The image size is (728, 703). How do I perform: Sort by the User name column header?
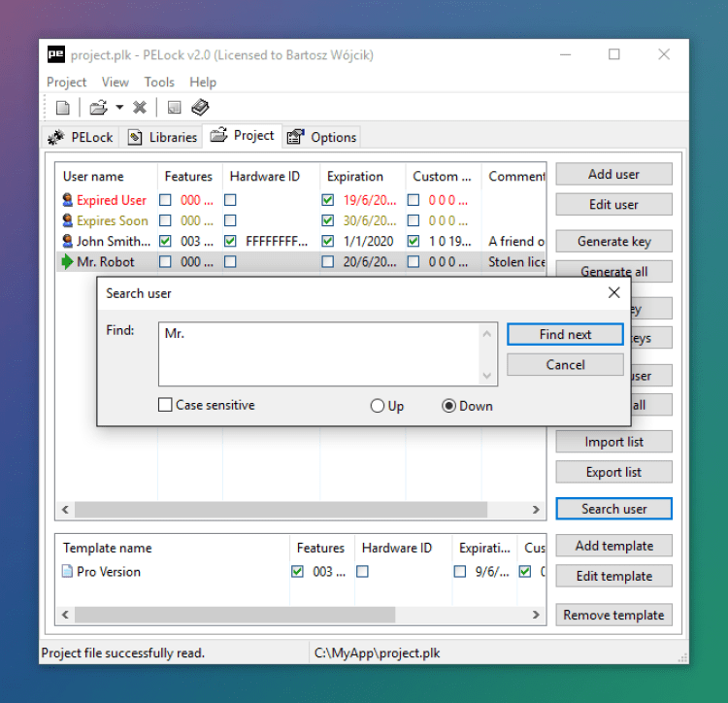tap(107, 177)
